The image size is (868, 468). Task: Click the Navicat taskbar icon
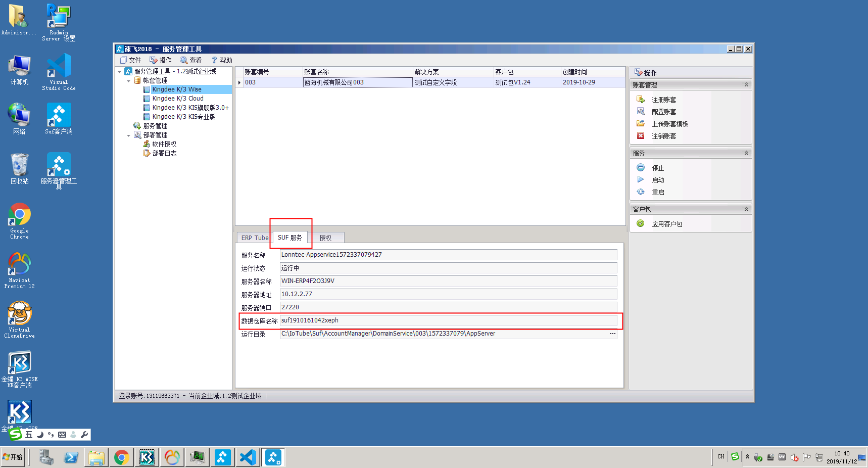pyautogui.click(x=172, y=457)
